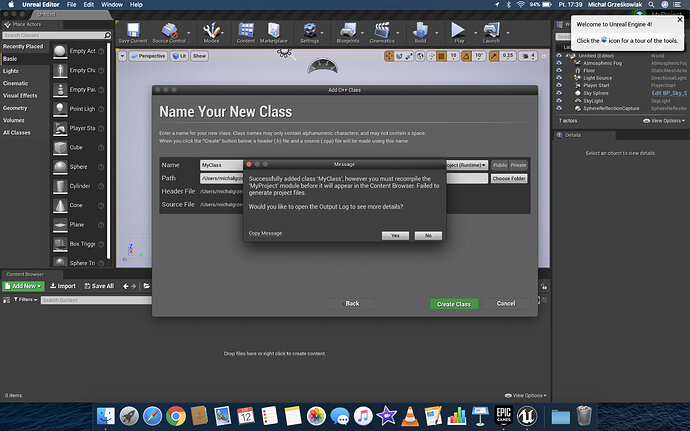Toggle scale snapping in viewport toolbar
The image size is (690, 431).
click(494, 56)
